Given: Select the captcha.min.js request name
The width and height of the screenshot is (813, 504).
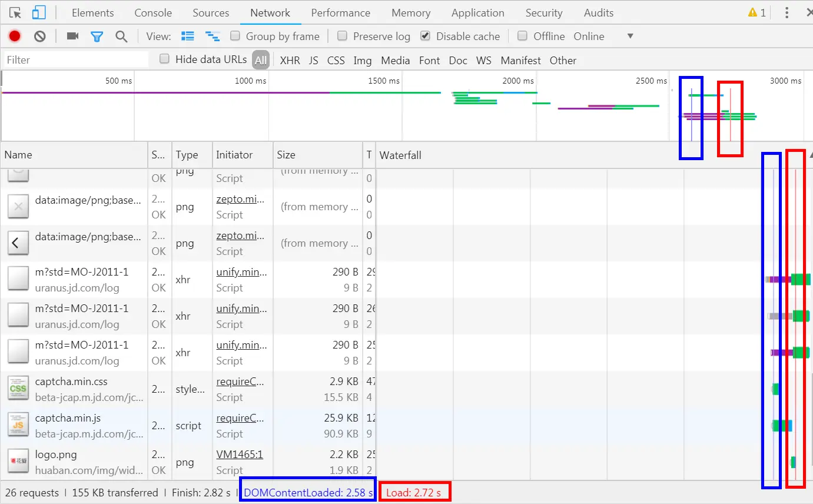Looking at the screenshot, I should pos(68,418).
